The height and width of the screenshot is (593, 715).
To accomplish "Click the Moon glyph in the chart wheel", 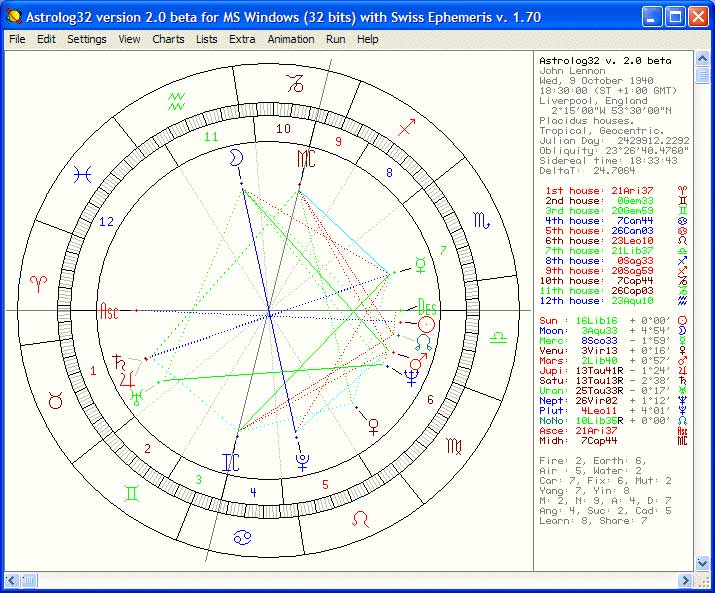I will (x=236, y=157).
